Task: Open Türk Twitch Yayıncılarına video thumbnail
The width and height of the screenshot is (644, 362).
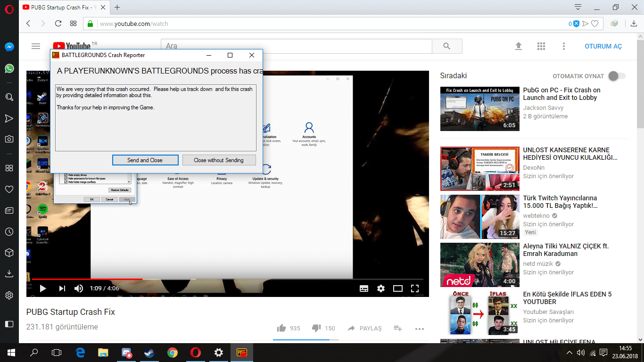Action: pyautogui.click(x=480, y=217)
